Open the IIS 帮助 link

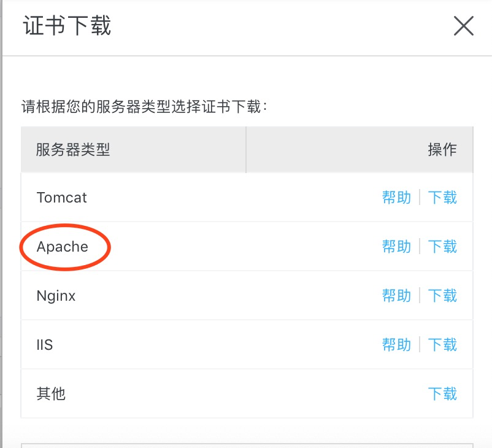point(396,345)
